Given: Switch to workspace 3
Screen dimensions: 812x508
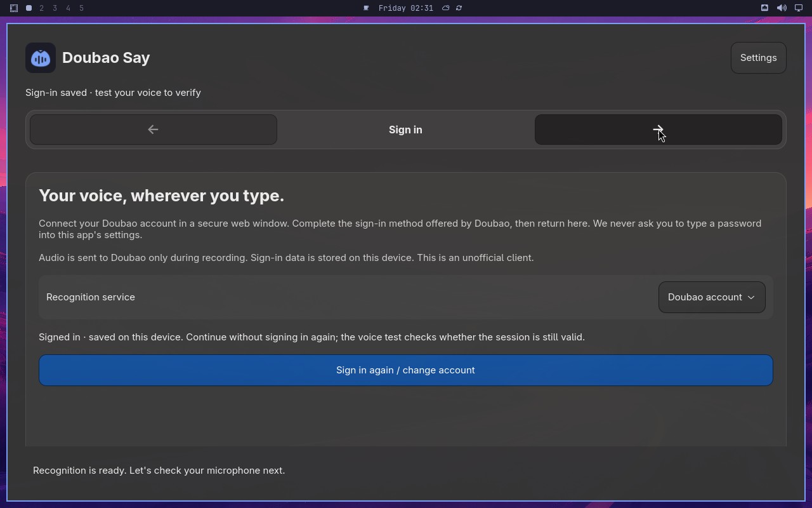Looking at the screenshot, I should [55, 8].
